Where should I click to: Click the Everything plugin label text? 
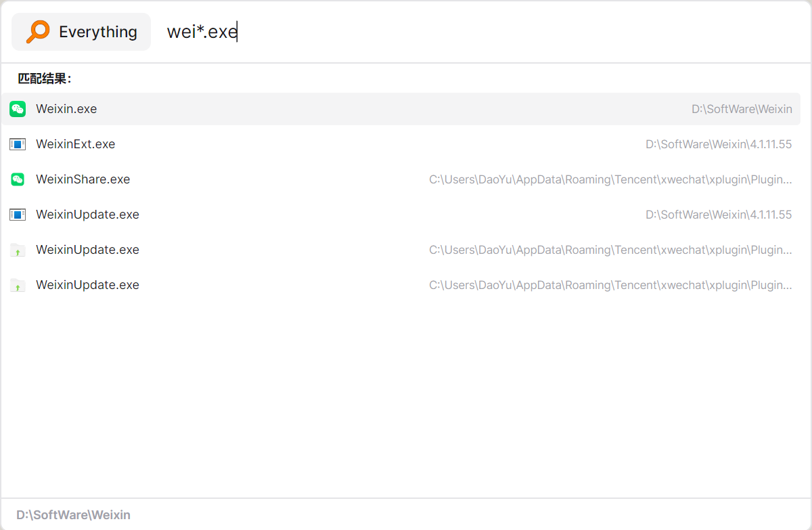98,32
